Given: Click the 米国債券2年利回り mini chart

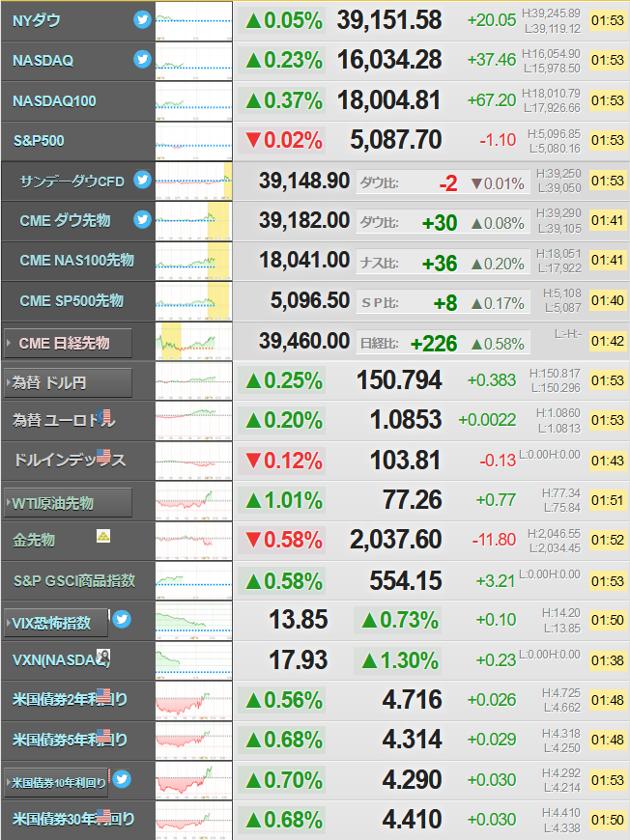Looking at the screenshot, I should pyautogui.click(x=193, y=701).
